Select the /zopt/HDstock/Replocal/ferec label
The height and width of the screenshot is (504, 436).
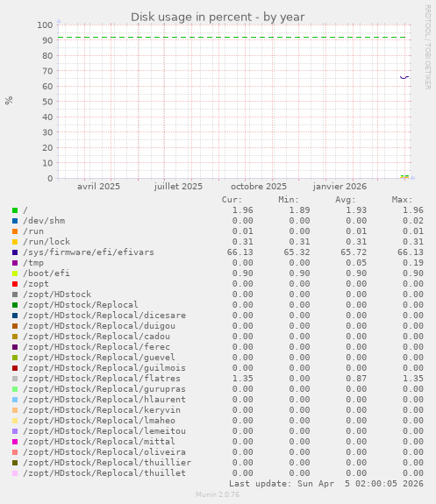tap(96, 347)
